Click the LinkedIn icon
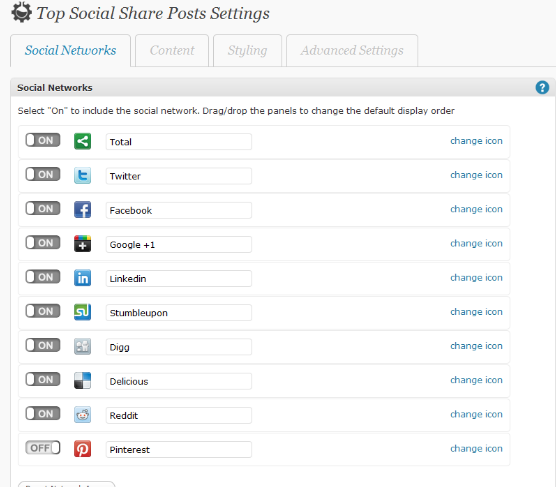The image size is (556, 487). (x=82, y=278)
